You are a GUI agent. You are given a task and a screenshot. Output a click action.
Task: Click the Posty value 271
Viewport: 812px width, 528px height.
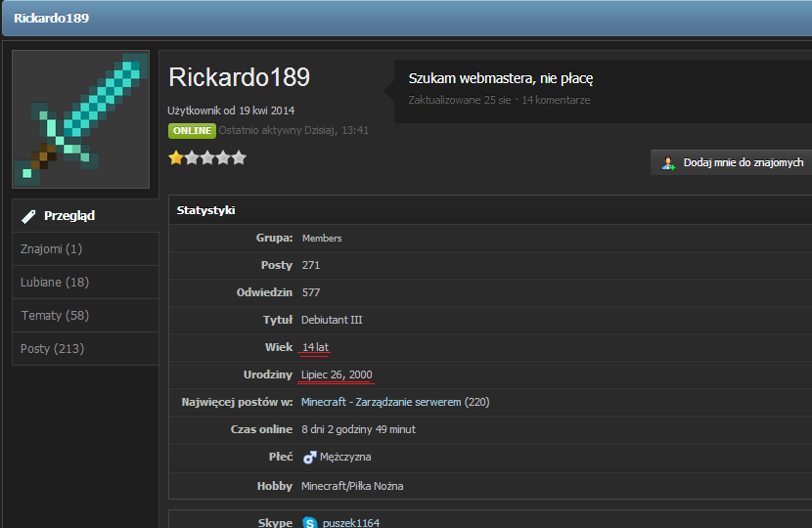point(311,266)
